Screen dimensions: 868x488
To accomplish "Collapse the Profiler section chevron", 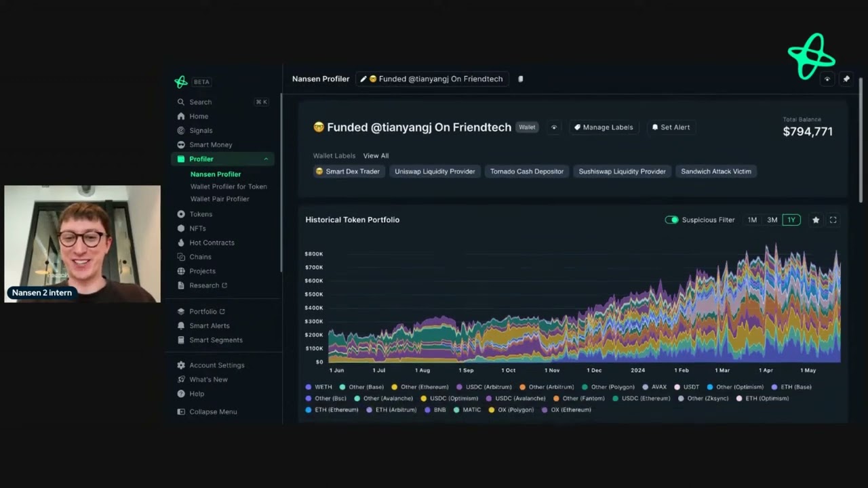I will (266, 159).
